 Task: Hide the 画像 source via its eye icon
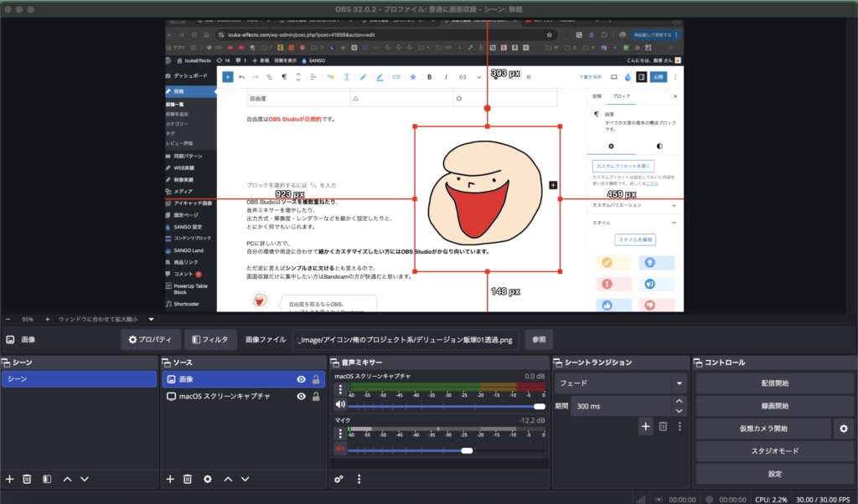pyautogui.click(x=300, y=379)
